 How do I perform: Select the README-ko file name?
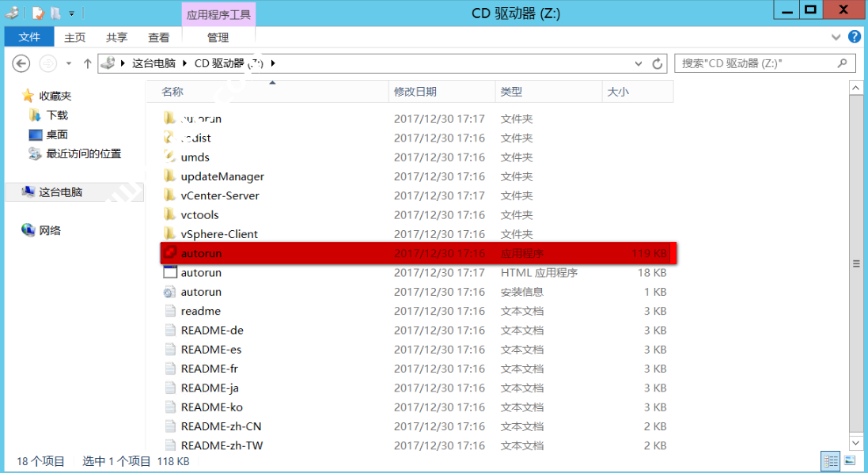point(211,407)
